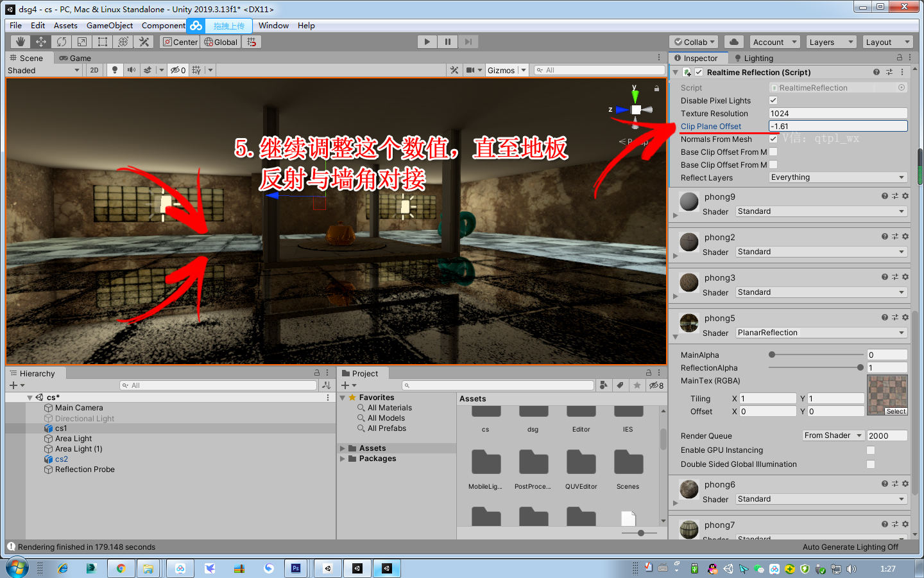This screenshot has width=924, height=578.
Task: Select the Hand tool in toolbar
Action: pos(21,42)
